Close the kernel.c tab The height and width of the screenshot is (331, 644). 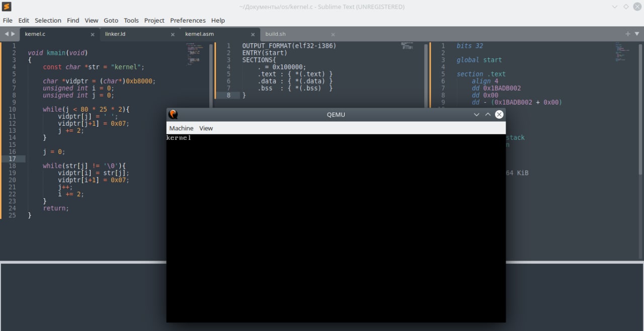coord(93,35)
